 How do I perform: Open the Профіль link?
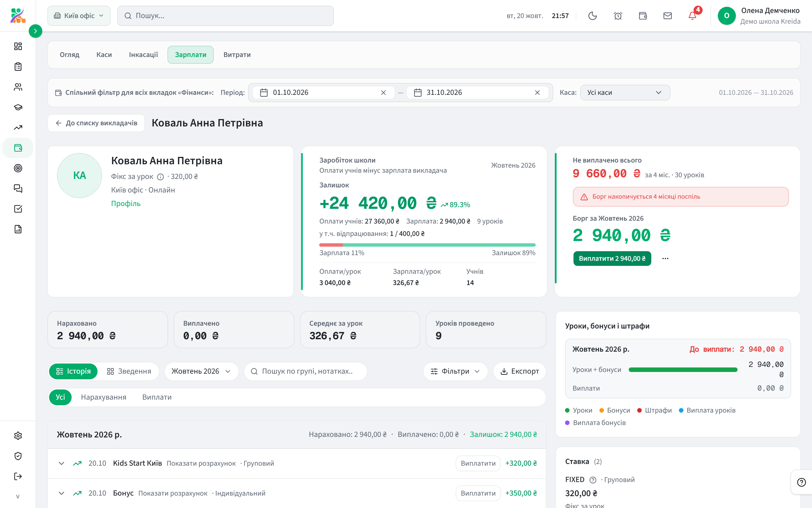(125, 203)
